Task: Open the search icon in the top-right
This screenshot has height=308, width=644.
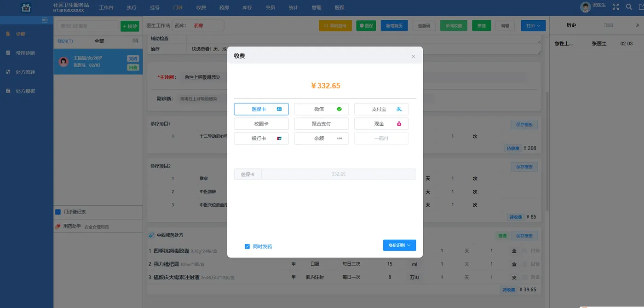Action: pos(629,7)
